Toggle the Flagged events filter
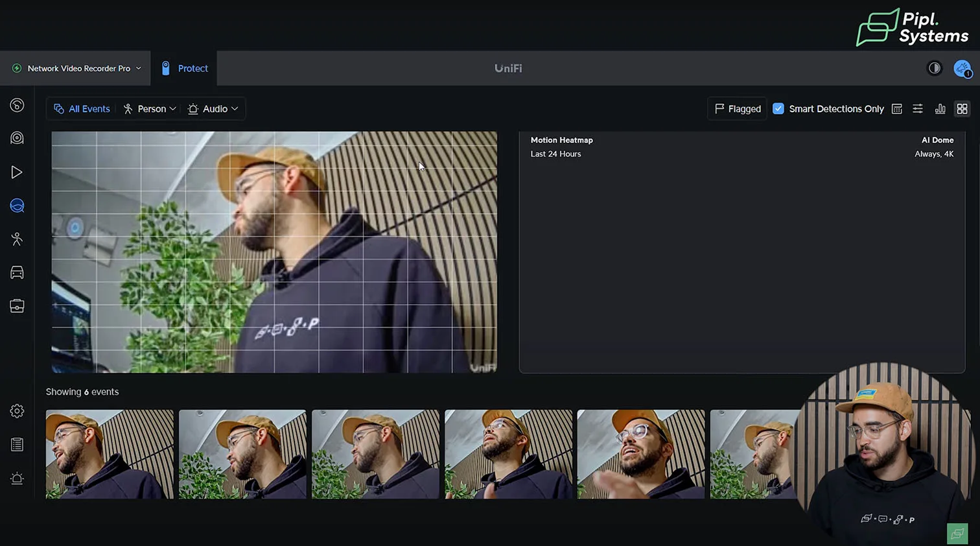This screenshot has width=980, height=546. click(738, 109)
